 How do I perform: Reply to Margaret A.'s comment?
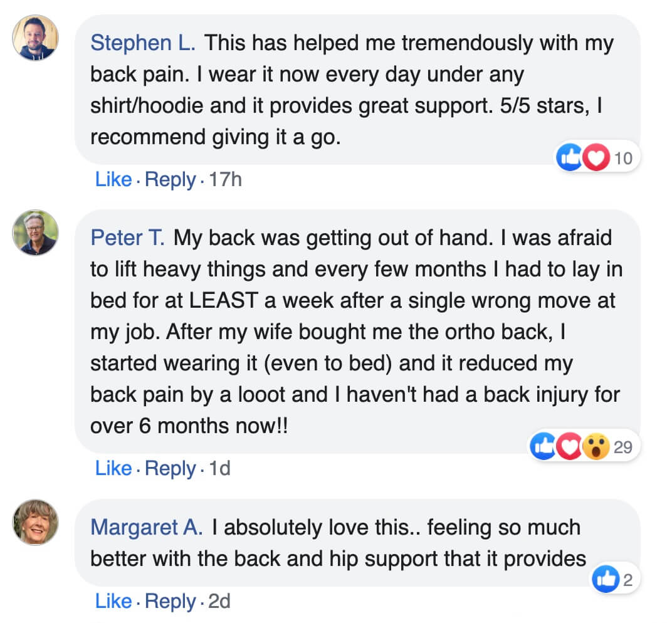point(170,602)
